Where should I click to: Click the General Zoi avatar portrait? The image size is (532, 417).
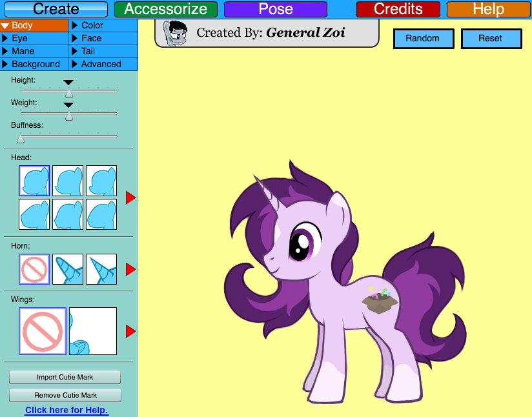point(175,33)
